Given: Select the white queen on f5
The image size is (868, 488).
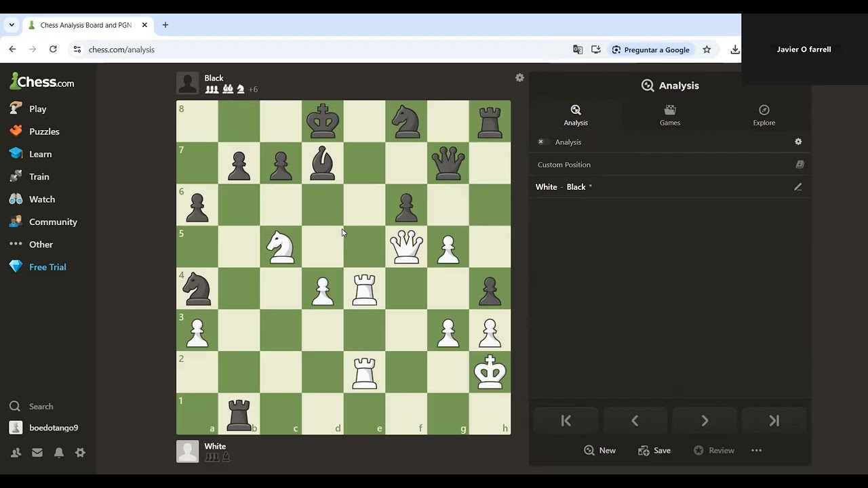Looking at the screenshot, I should [x=406, y=247].
